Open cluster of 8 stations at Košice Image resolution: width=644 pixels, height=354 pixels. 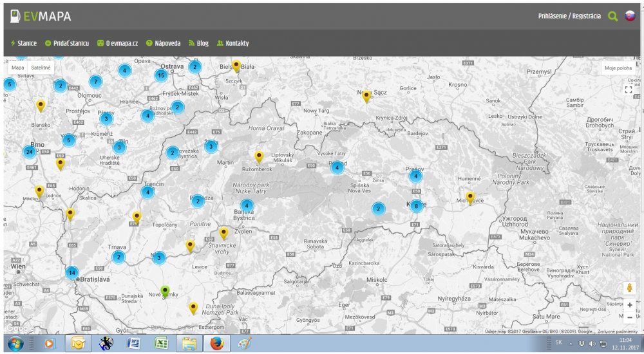[416, 206]
